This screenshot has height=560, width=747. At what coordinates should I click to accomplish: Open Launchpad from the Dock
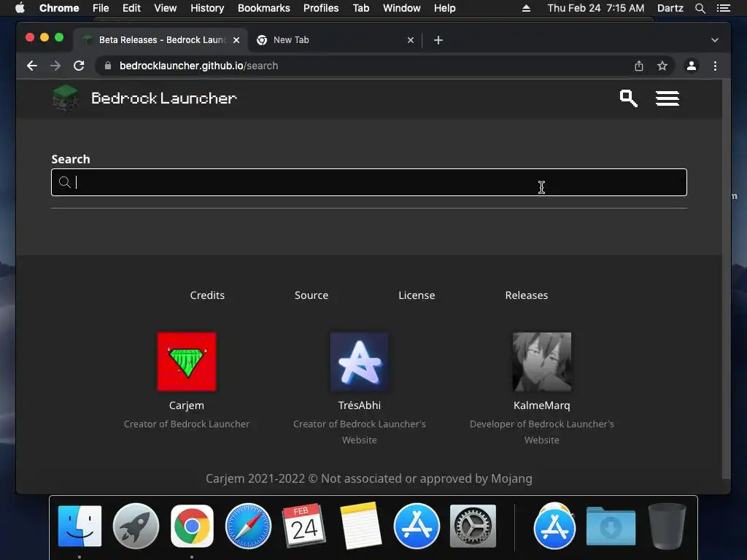[136, 526]
